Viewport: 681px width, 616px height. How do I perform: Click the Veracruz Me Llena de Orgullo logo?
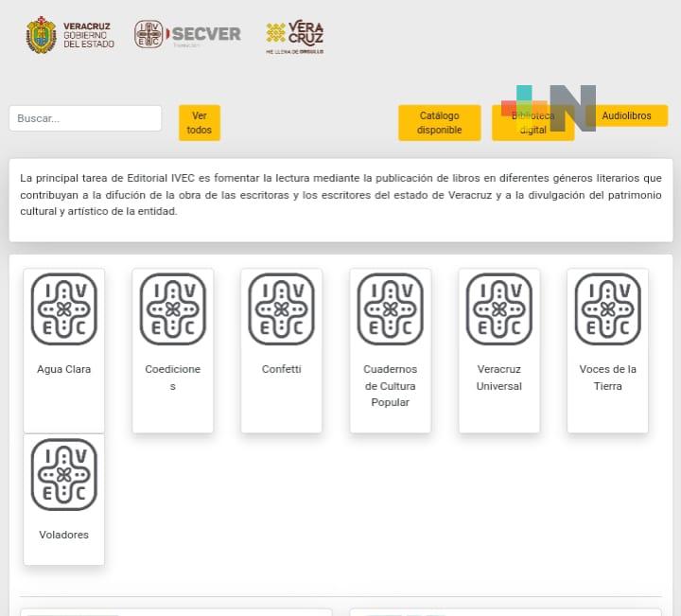pos(294,37)
